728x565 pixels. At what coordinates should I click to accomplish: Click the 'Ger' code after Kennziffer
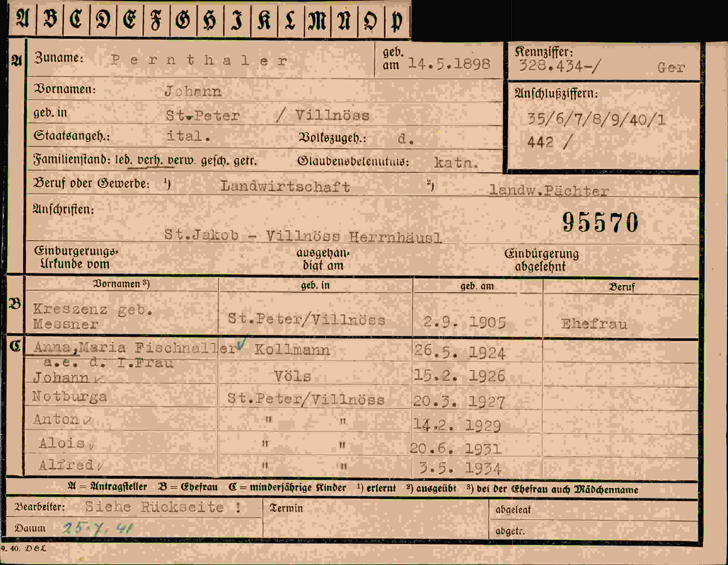(671, 68)
